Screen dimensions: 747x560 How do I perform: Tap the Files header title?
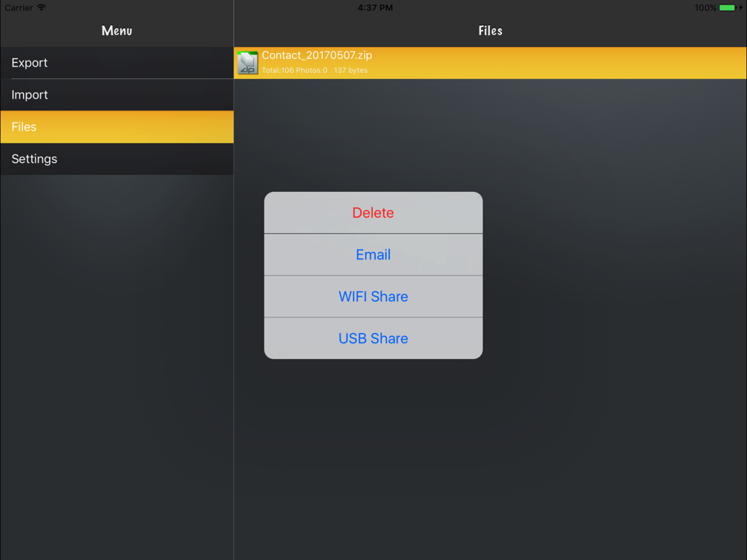tap(490, 31)
